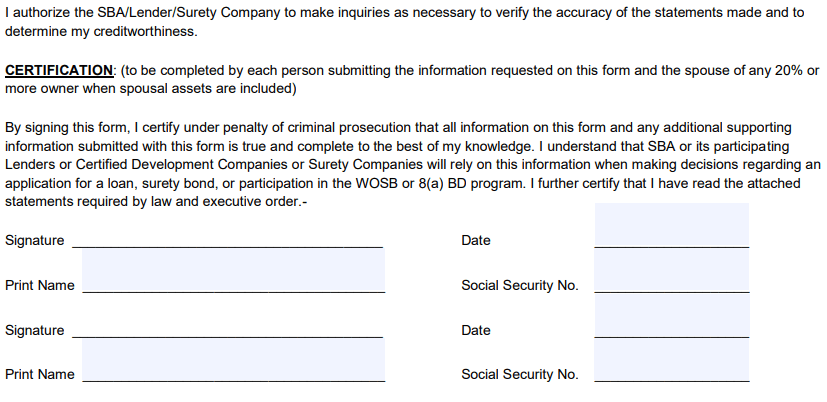Click the second 'Signature' label
Image resolution: width=827 pixels, height=402 pixels.
pos(35,330)
